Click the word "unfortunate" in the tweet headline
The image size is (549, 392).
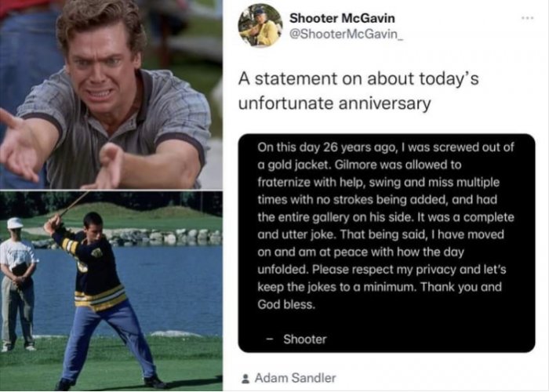(289, 103)
